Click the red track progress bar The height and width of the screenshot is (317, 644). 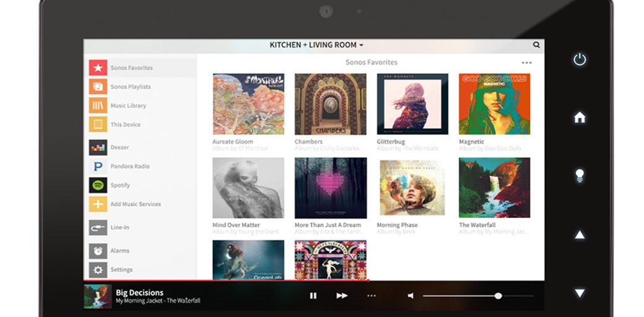(x=226, y=281)
